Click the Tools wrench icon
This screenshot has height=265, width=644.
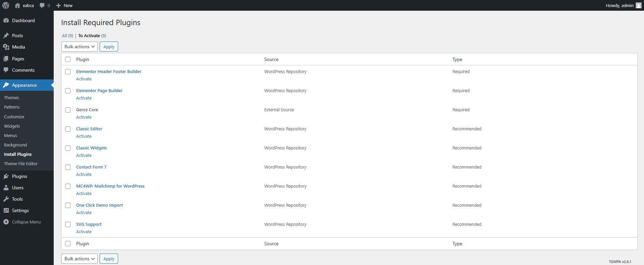click(x=6, y=199)
